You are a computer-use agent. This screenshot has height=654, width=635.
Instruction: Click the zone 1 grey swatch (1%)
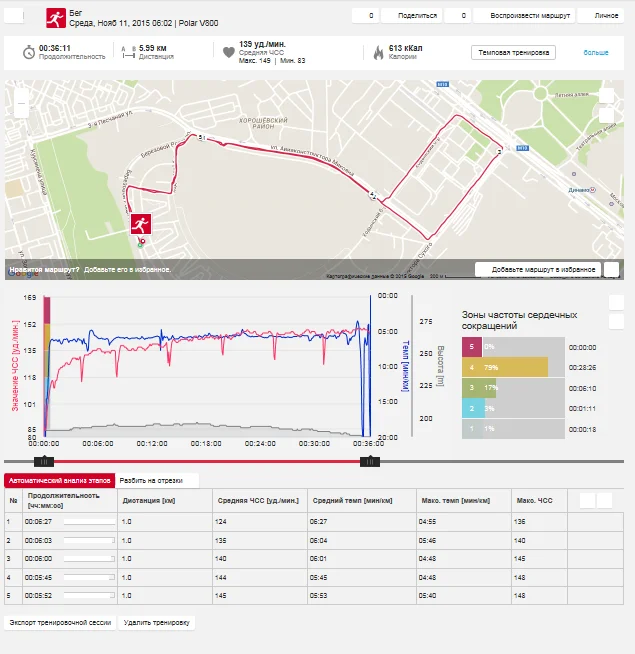tap(472, 428)
